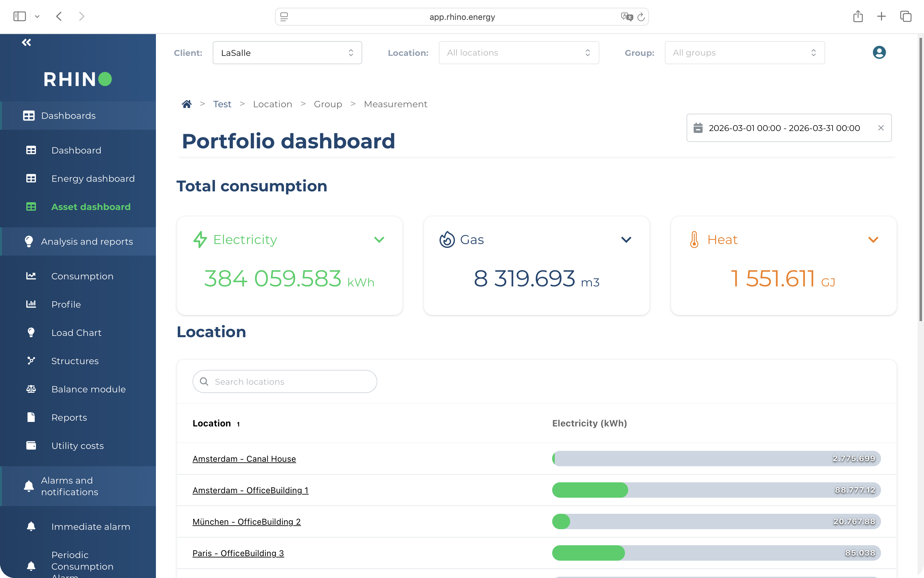Open a new tab with plus icon
The image size is (924, 578).
(x=881, y=16)
